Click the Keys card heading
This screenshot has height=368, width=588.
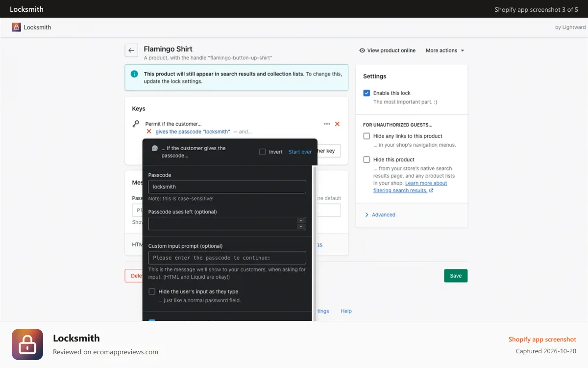pyautogui.click(x=139, y=109)
